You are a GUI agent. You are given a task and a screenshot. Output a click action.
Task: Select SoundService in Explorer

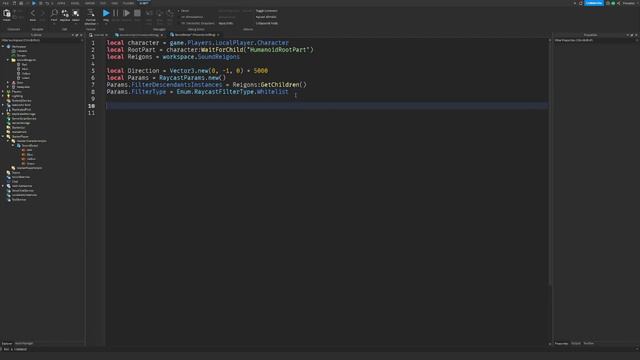coord(20,177)
